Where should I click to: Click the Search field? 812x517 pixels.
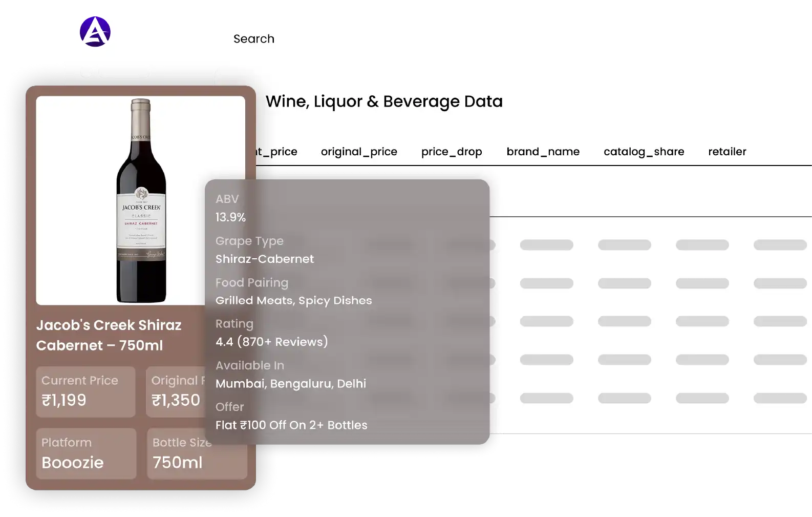pyautogui.click(x=254, y=39)
